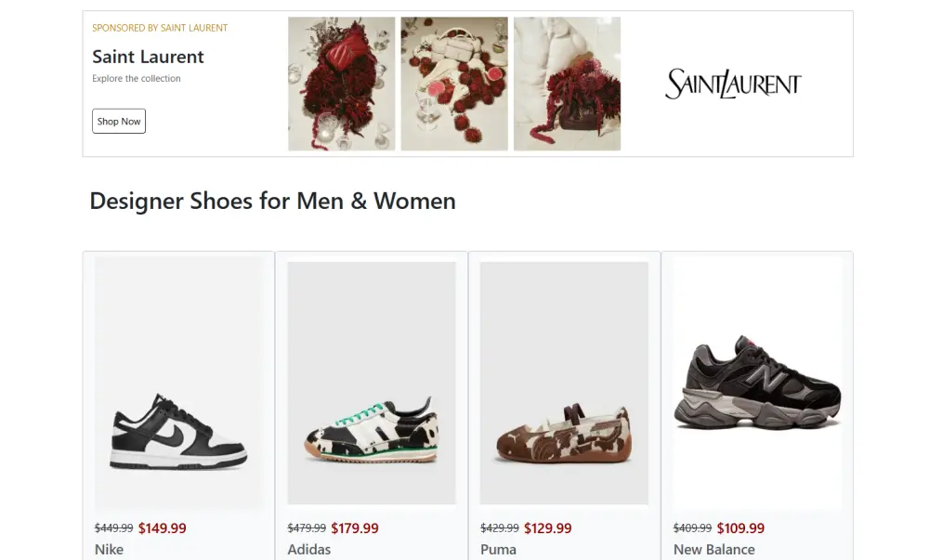Select the $179.99 Adidas sale price
Screen dimensions: 929x560
pyautogui.click(x=355, y=528)
